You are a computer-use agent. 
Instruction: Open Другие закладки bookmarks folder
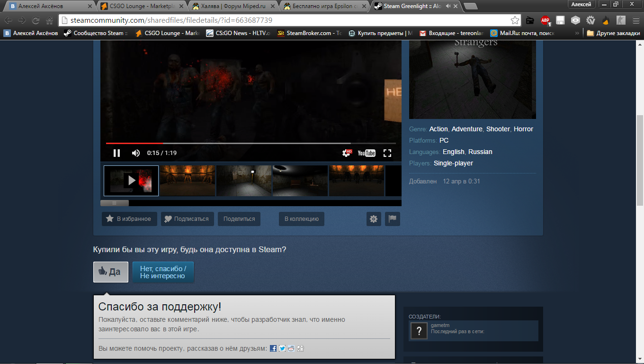pyautogui.click(x=613, y=33)
